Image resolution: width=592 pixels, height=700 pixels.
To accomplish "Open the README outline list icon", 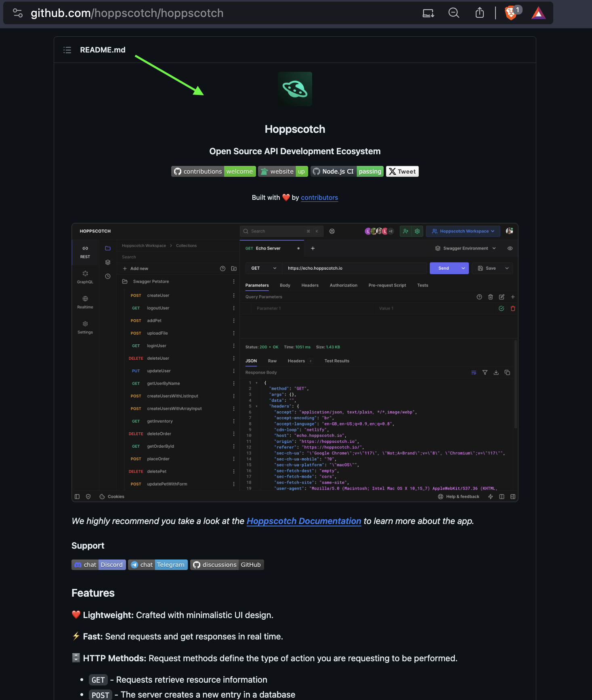I will 67,50.
